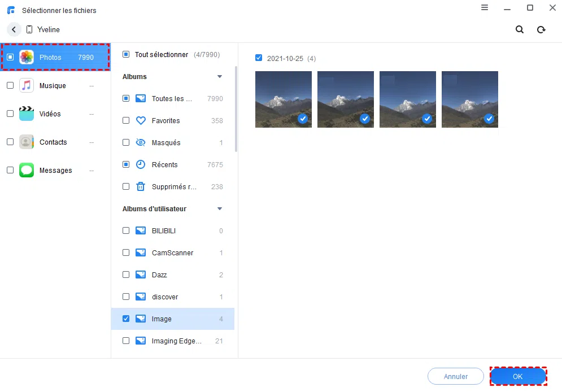Click the Favorites heart icon

coord(141,121)
